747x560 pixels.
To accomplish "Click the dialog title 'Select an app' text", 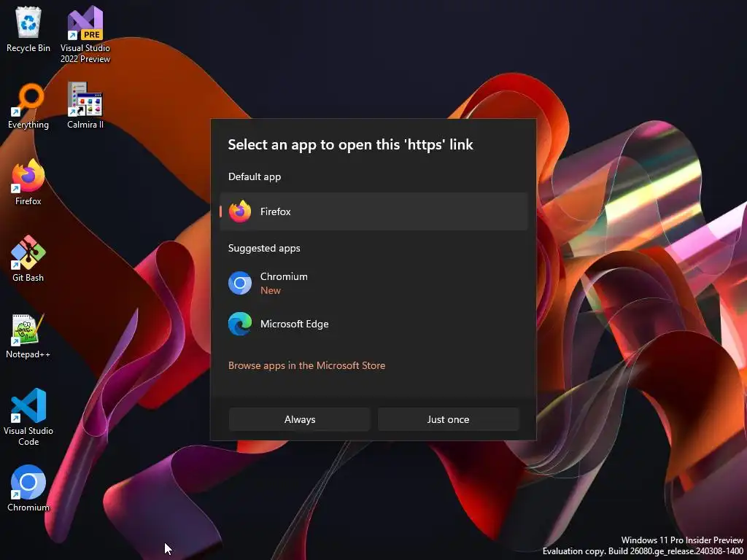I will tap(351, 145).
